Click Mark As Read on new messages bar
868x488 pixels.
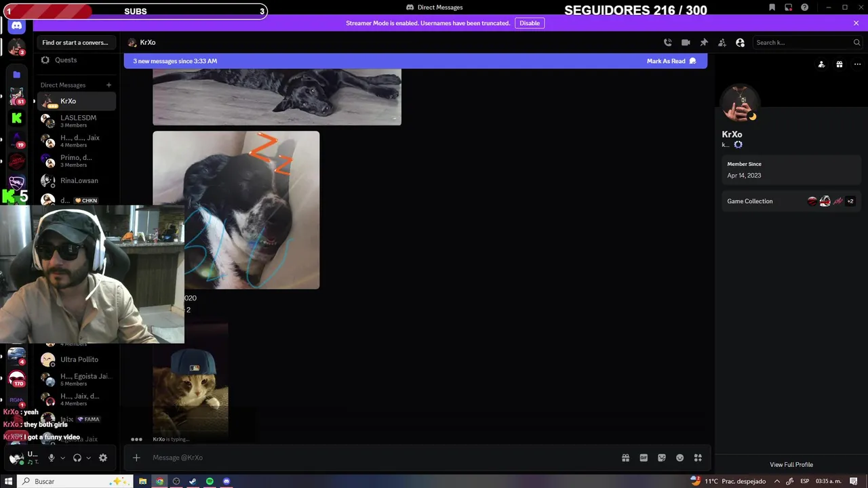[x=671, y=61]
